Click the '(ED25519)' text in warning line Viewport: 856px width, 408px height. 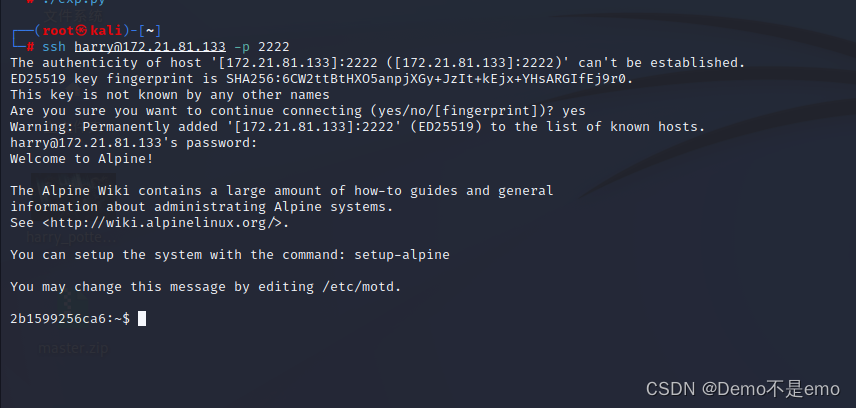tap(445, 127)
